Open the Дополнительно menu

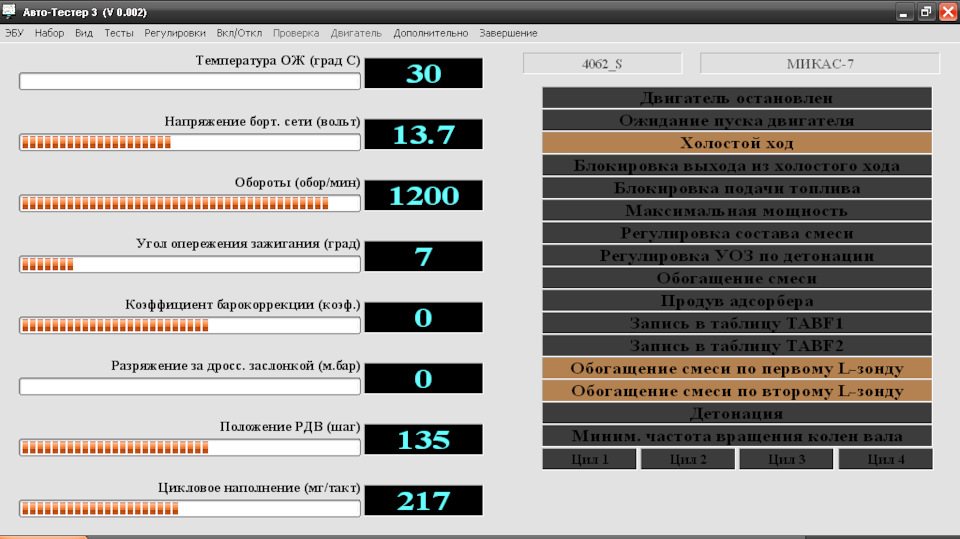click(431, 33)
